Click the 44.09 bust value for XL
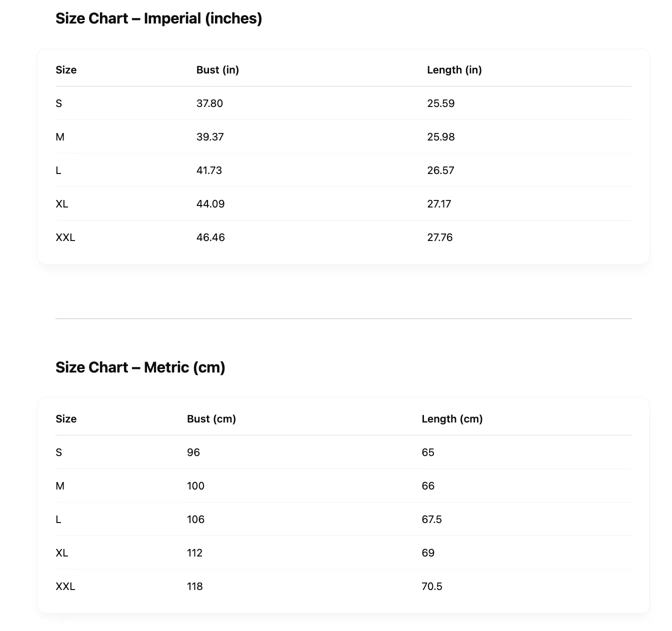This screenshot has width=672, height=631. 210,204
